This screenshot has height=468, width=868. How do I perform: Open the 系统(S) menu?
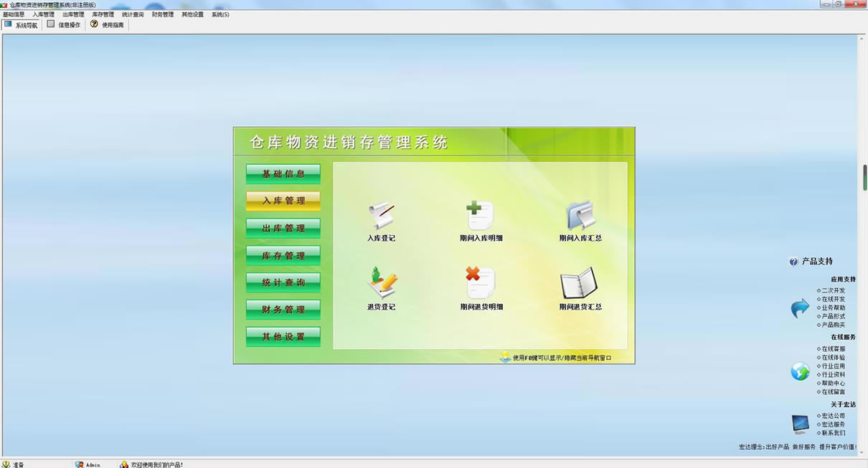point(220,14)
